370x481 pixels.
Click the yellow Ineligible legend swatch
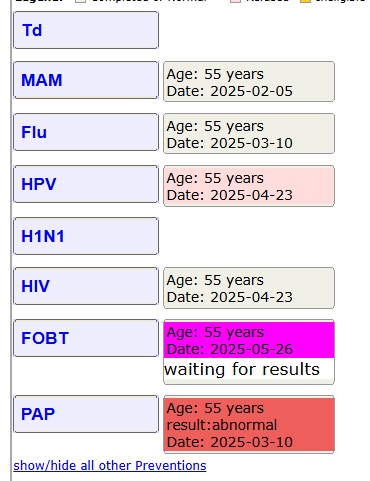tap(305, 1)
